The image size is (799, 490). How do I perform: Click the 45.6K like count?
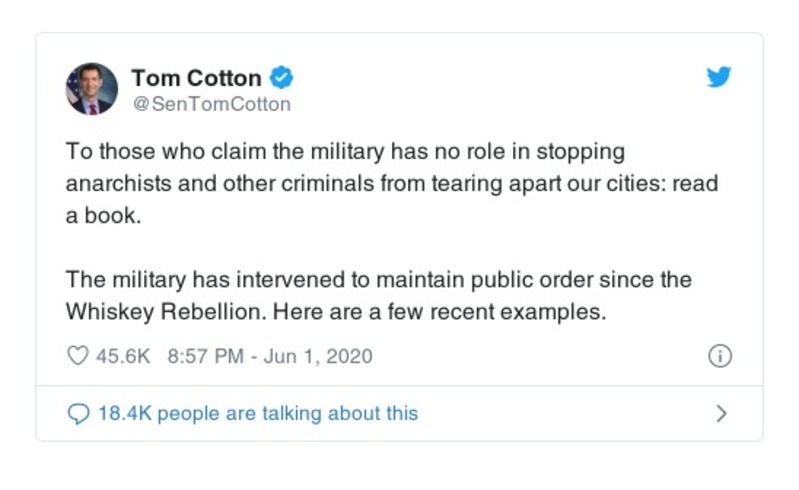121,356
